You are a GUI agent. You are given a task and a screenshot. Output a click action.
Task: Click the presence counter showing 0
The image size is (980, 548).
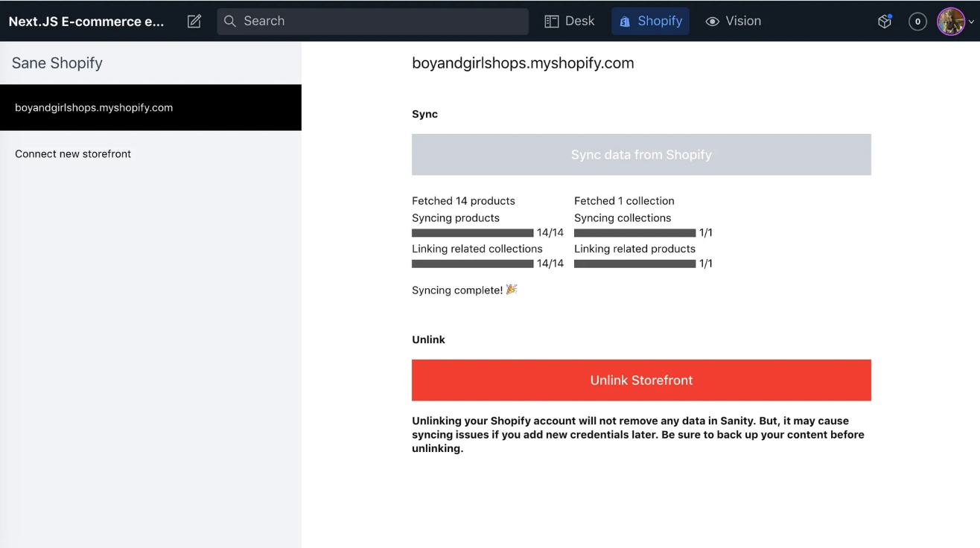coord(917,22)
